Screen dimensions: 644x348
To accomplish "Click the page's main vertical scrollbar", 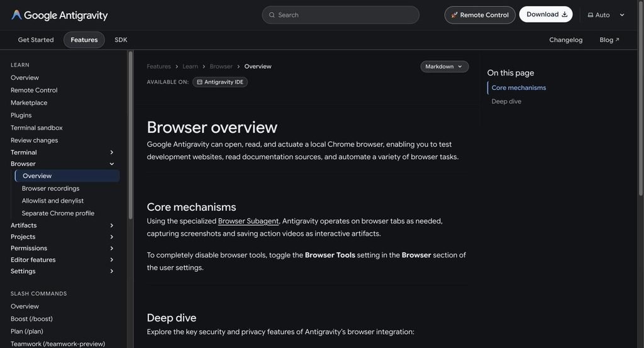I will 641,99.
